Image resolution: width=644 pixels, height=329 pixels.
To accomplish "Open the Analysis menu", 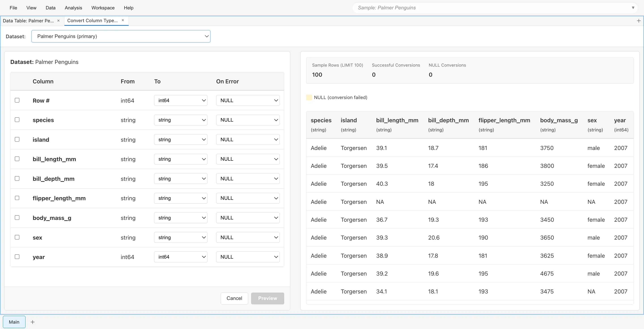I will click(73, 8).
